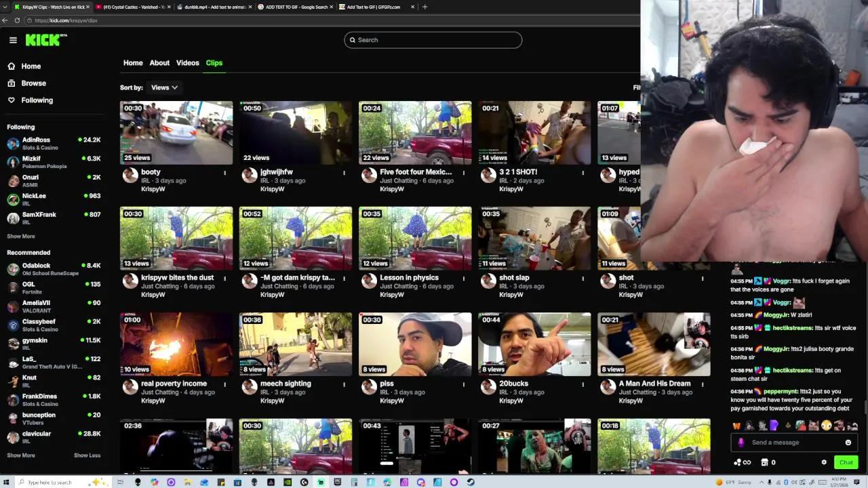
Task: Open new browser tab with plus
Action: tap(425, 7)
